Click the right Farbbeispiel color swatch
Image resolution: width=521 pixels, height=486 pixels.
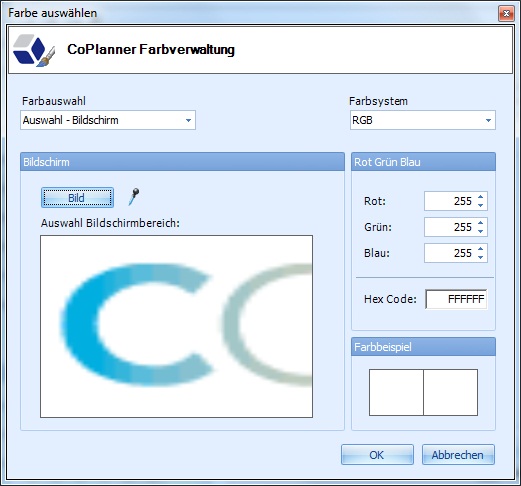click(451, 392)
